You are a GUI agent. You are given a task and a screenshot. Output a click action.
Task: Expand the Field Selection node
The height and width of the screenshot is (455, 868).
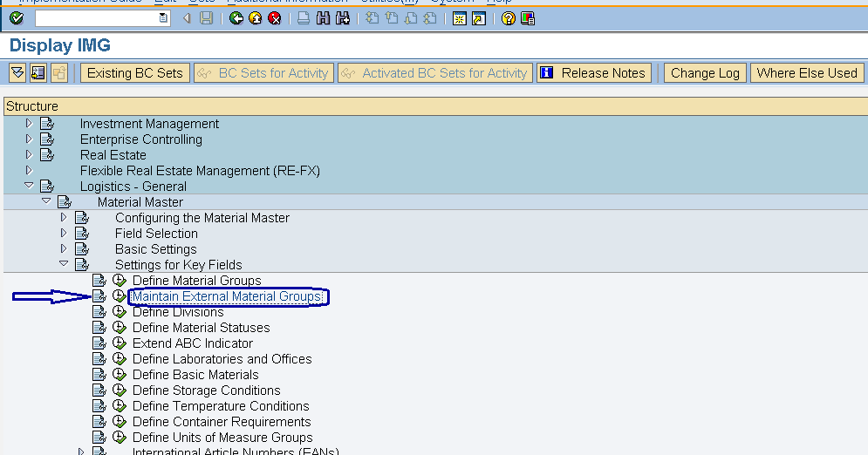(64, 233)
